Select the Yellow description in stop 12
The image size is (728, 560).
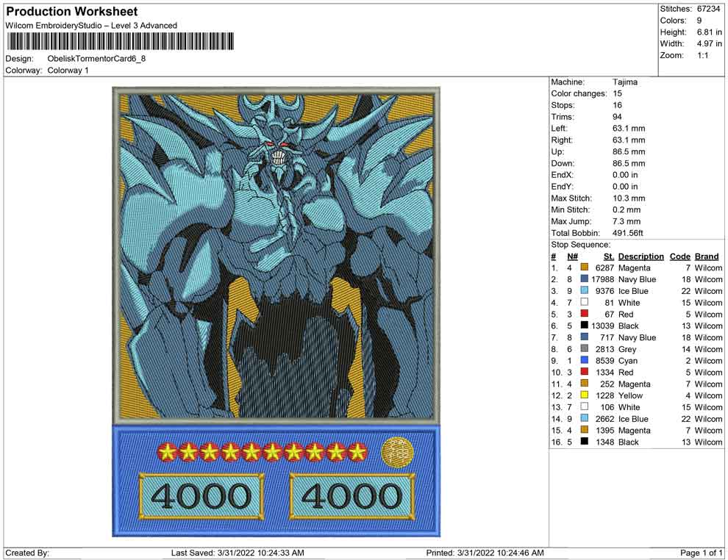click(x=630, y=396)
